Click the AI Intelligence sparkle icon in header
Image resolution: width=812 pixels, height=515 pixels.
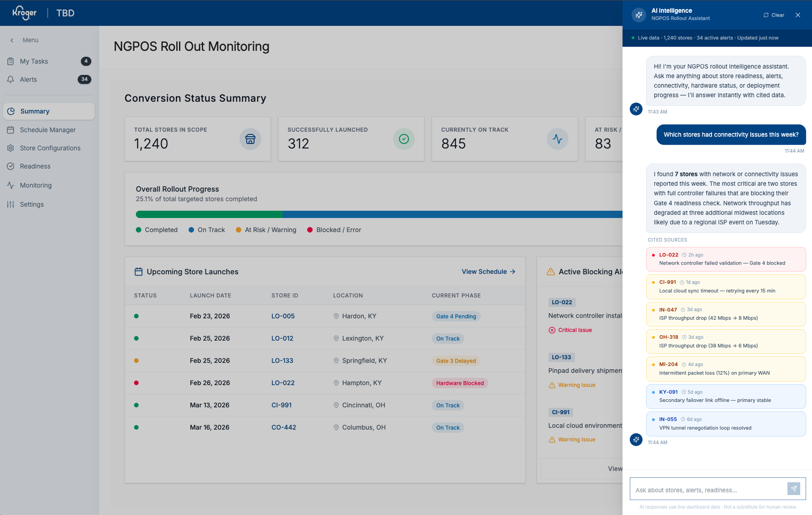(639, 15)
